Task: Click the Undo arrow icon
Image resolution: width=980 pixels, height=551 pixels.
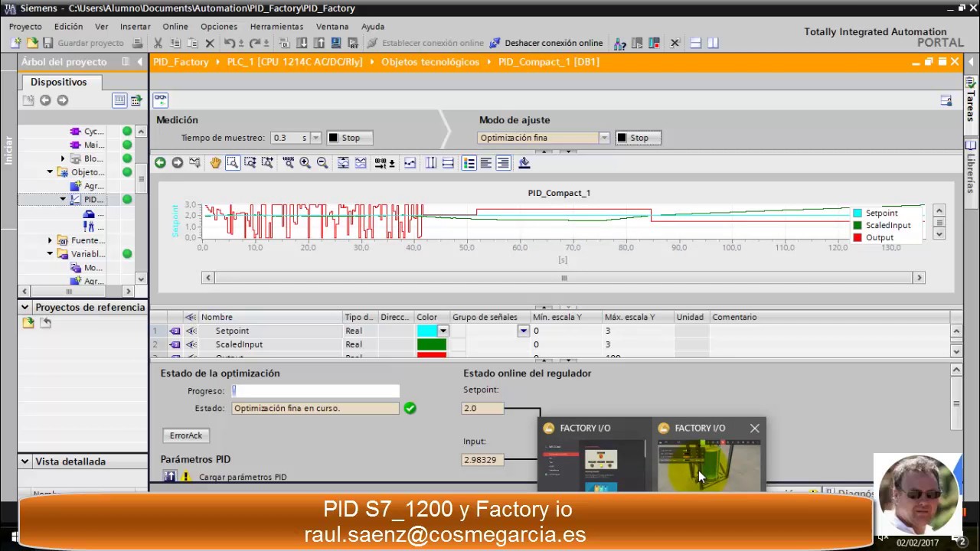Action: [229, 43]
